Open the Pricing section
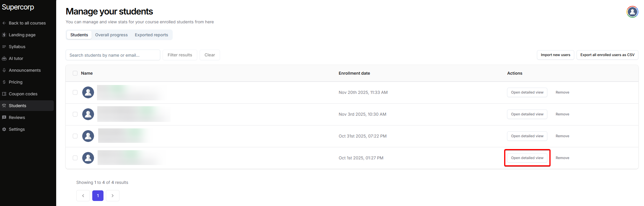The height and width of the screenshot is (206, 644). [x=15, y=82]
